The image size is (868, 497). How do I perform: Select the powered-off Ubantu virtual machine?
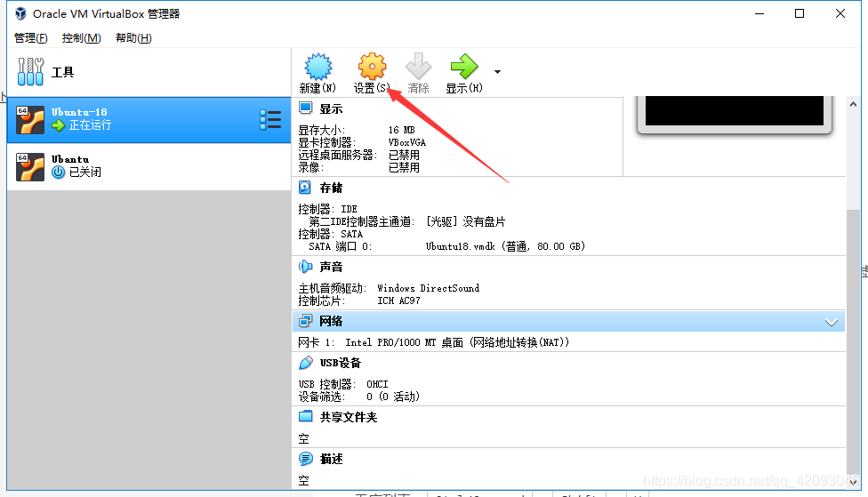[x=149, y=166]
